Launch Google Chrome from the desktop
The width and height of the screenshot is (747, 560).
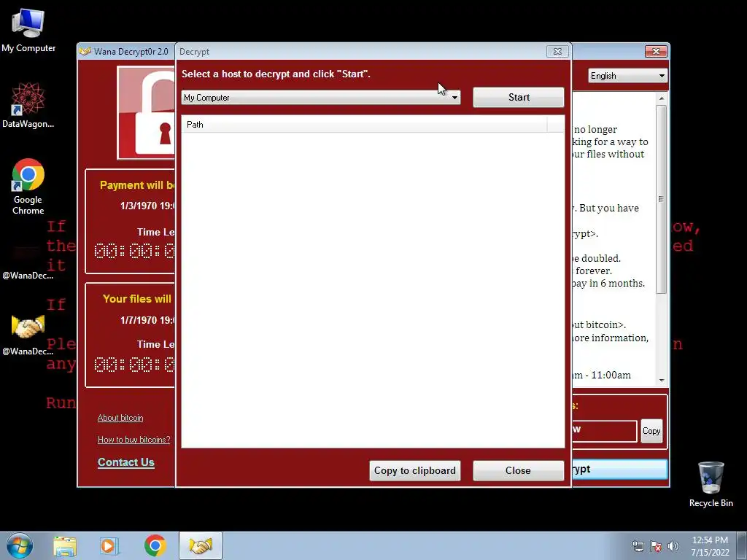[x=28, y=186]
